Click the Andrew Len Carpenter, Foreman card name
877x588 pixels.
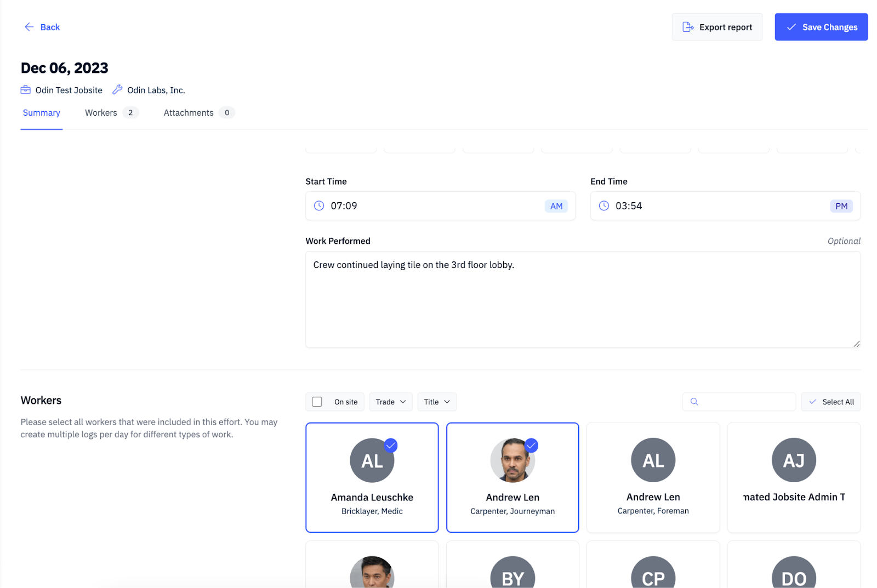(653, 497)
